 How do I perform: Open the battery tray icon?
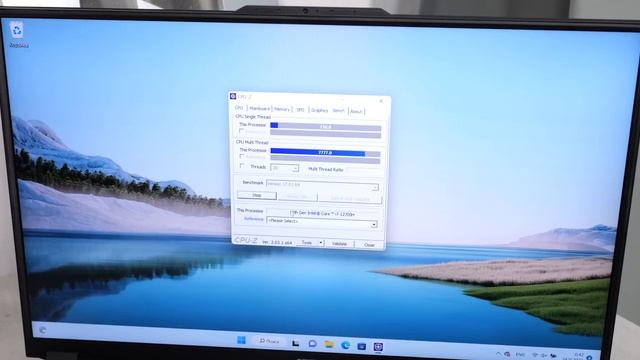pyautogui.click(x=553, y=356)
